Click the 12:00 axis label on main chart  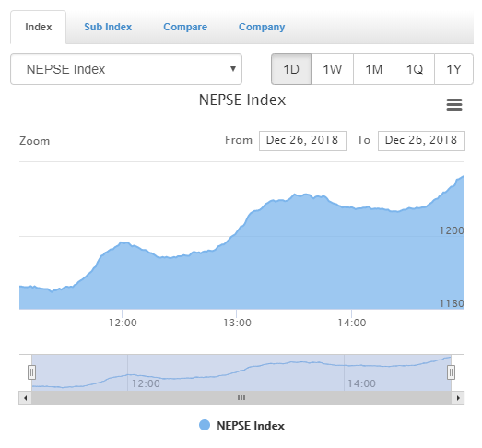coord(123,323)
